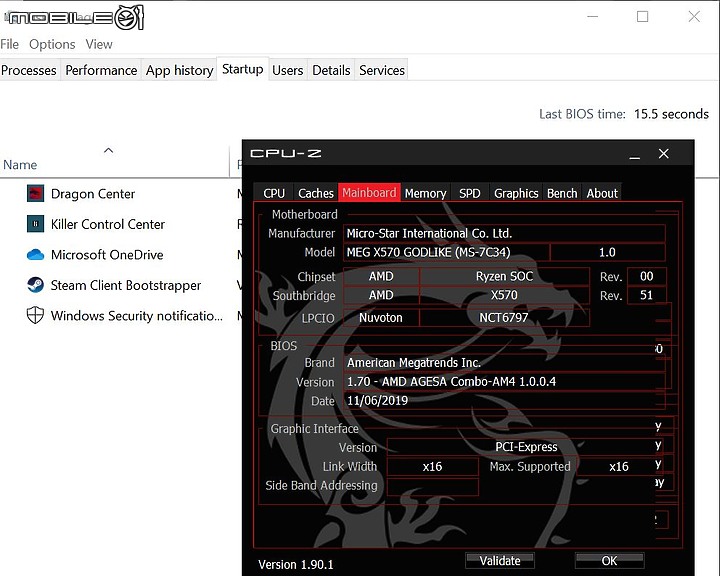Open CPU-Z About tab

[x=602, y=193]
